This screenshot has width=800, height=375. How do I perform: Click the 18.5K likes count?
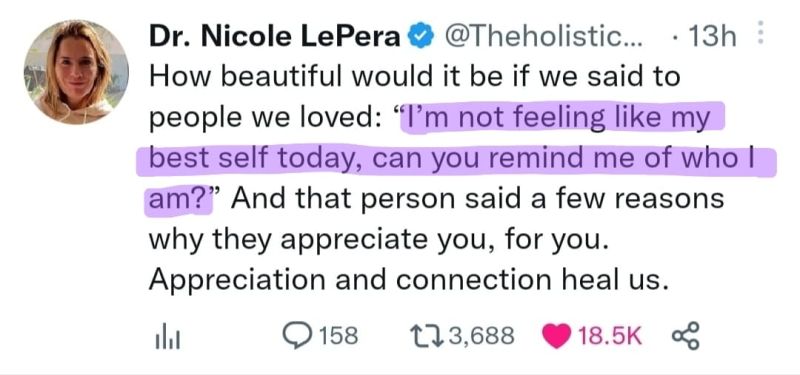pyautogui.click(x=609, y=337)
